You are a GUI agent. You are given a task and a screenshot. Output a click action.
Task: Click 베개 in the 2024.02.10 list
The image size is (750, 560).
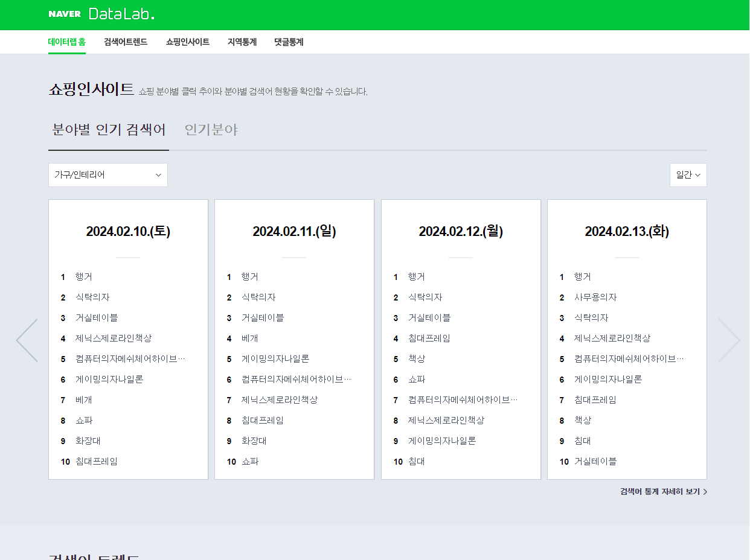click(x=84, y=400)
